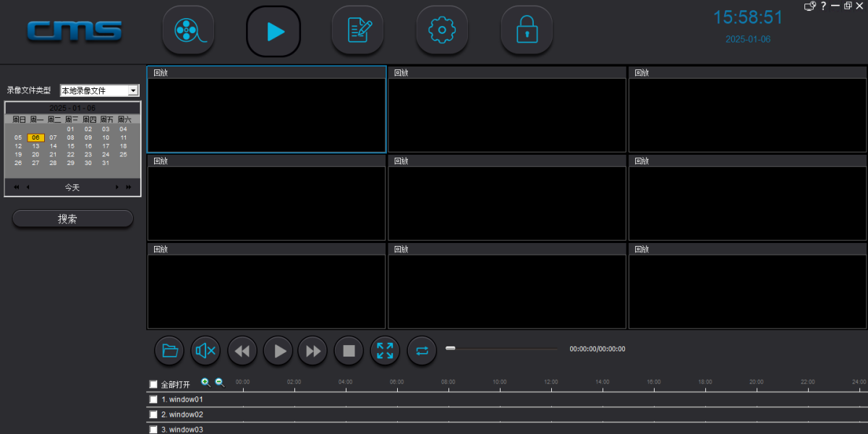
Task: Click the padlock lock icon
Action: pyautogui.click(x=527, y=30)
